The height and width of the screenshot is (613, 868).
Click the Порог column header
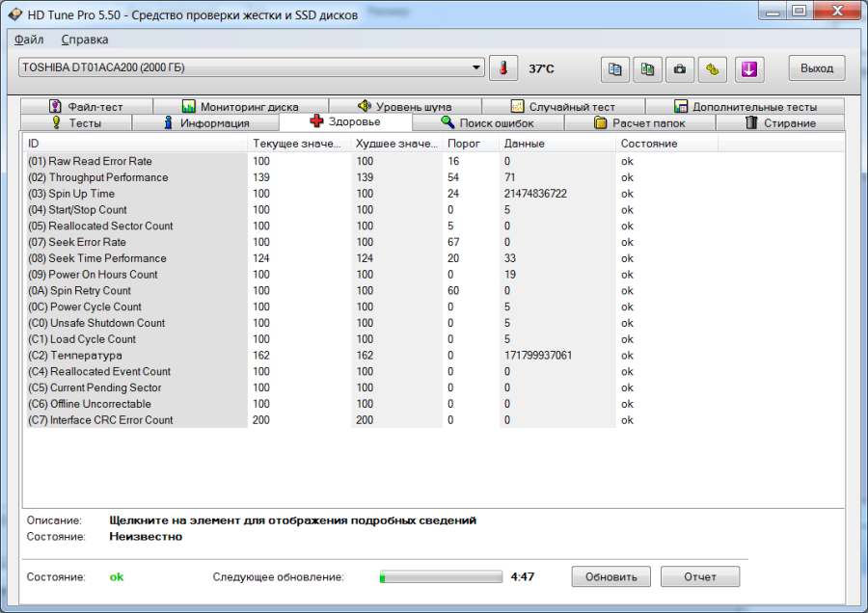tap(471, 144)
